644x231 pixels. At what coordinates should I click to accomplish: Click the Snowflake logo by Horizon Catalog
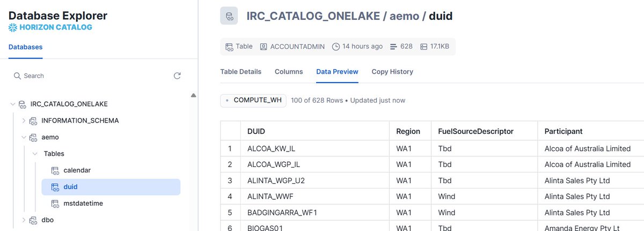[x=13, y=27]
